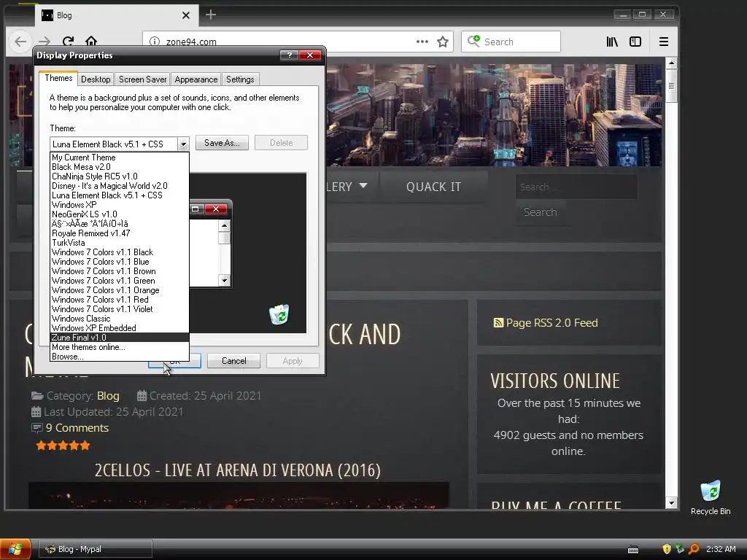The height and width of the screenshot is (560, 747).
Task: Click the Recycle Bin in theme preview
Action: [x=279, y=314]
